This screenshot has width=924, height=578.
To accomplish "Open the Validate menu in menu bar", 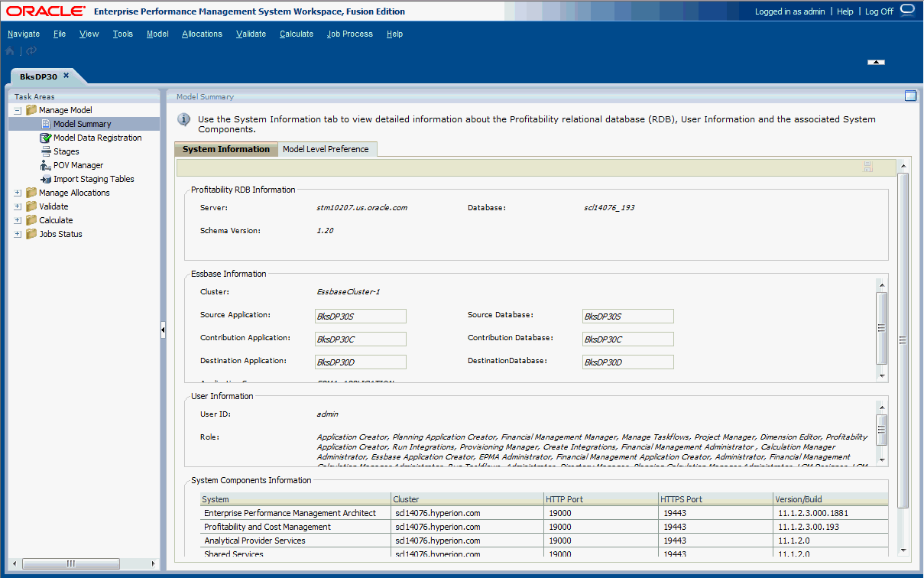I will pyautogui.click(x=251, y=34).
